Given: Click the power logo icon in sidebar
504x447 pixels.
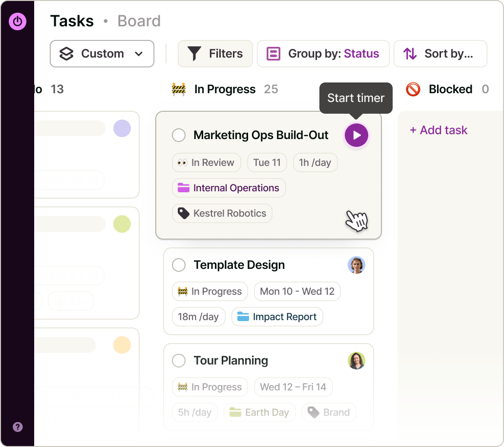Looking at the screenshot, I should (18, 21).
